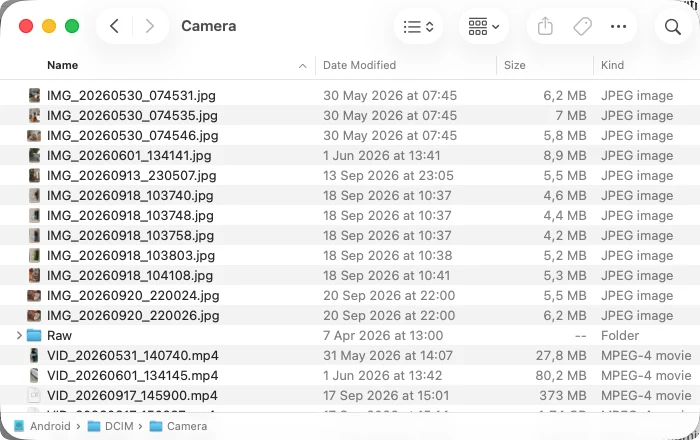
Task: Sort by the Name column header
Action: 62,65
